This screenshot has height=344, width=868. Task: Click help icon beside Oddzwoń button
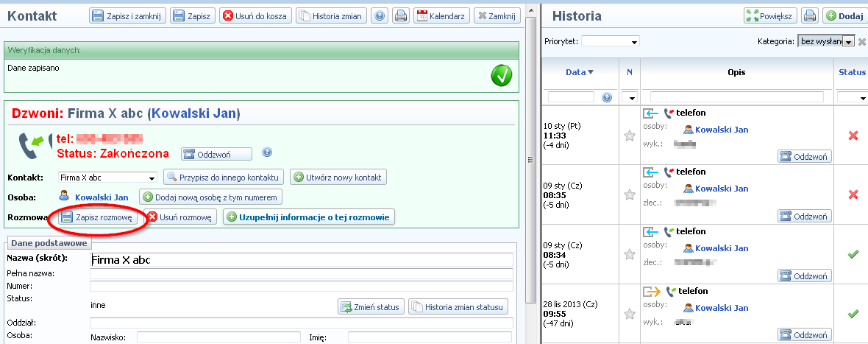click(x=267, y=152)
